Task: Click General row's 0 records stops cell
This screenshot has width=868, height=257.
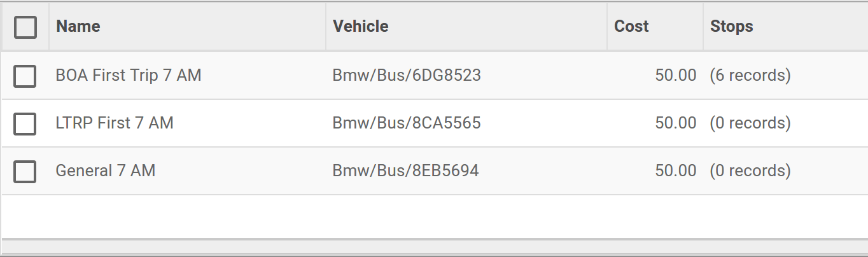Action: click(x=750, y=170)
